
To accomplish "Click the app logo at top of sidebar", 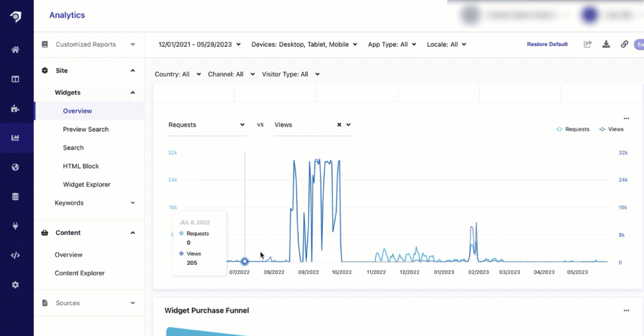I will (x=15, y=17).
